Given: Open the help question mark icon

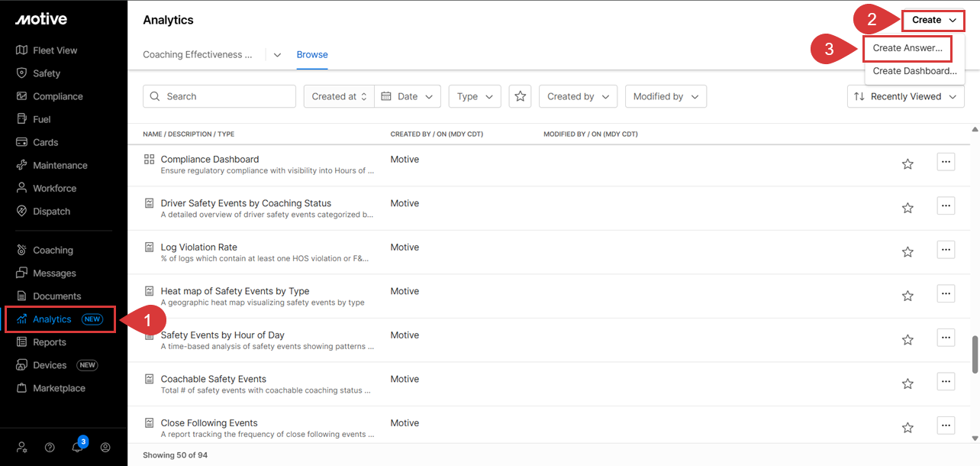Looking at the screenshot, I should 50,448.
